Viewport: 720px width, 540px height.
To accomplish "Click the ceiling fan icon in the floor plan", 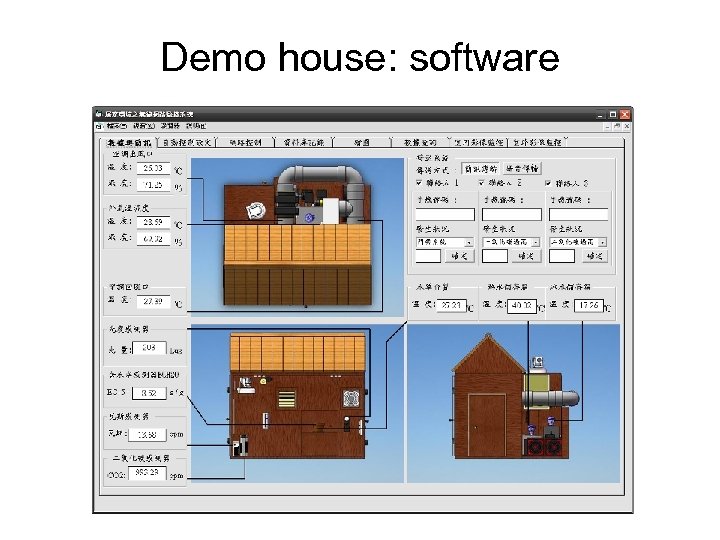I will pyautogui.click(x=351, y=398).
